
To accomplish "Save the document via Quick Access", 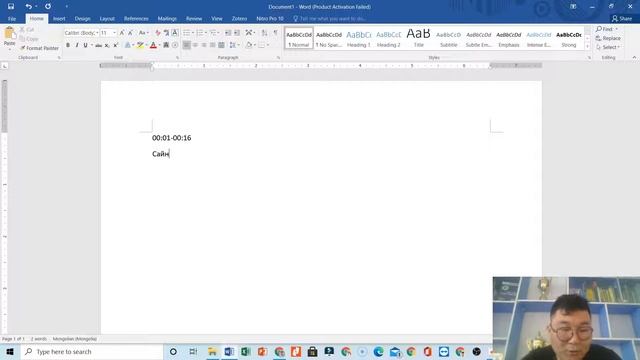I will pos(11,7).
